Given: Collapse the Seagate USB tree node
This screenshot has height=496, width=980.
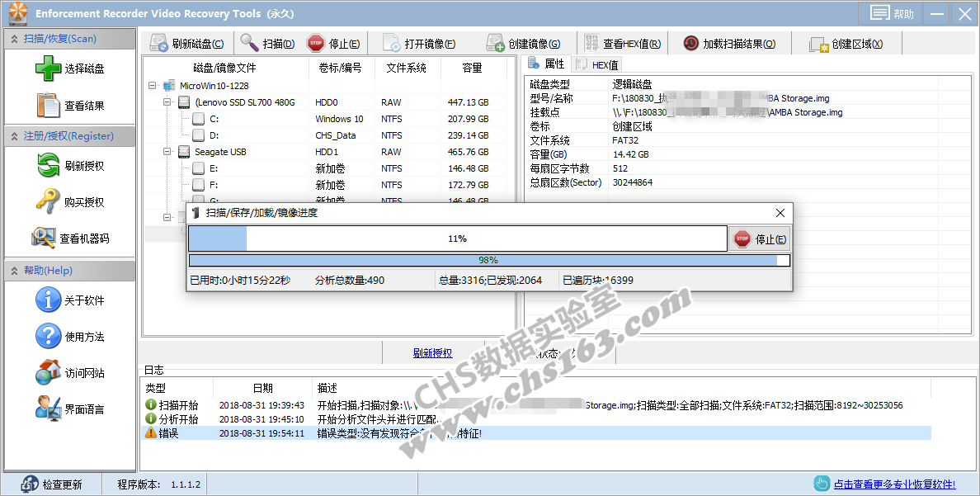Looking at the screenshot, I should tap(167, 151).
